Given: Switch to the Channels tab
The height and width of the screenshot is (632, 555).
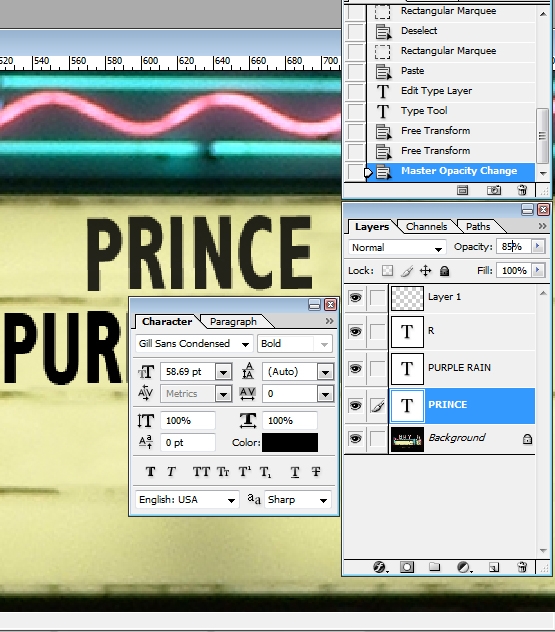Looking at the screenshot, I should (x=426, y=227).
